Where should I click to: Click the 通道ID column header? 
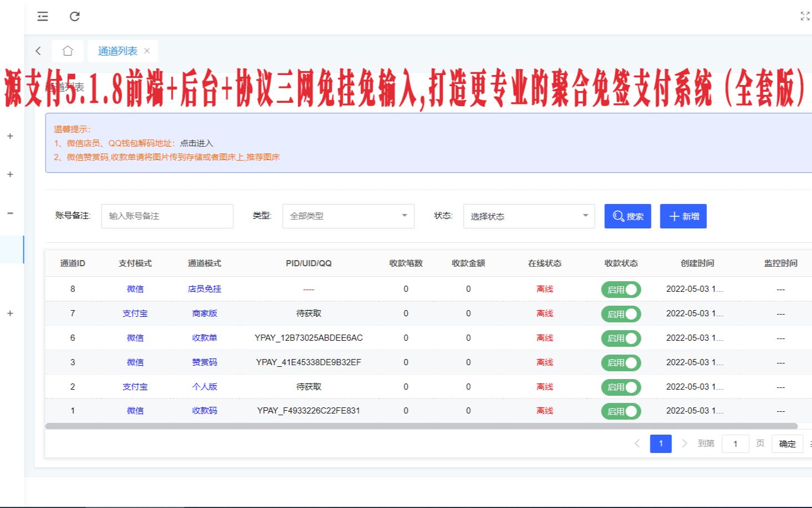coord(73,263)
